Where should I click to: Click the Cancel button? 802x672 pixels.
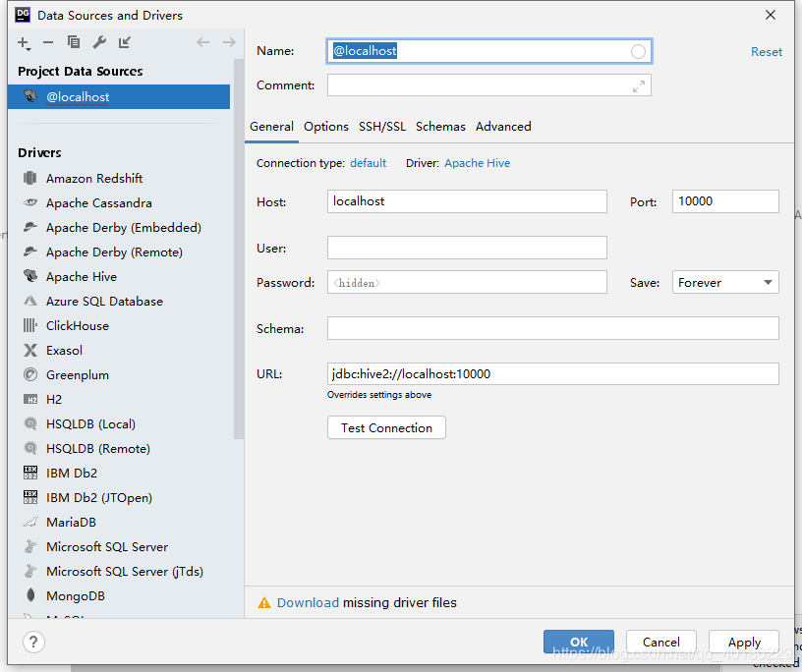660,642
